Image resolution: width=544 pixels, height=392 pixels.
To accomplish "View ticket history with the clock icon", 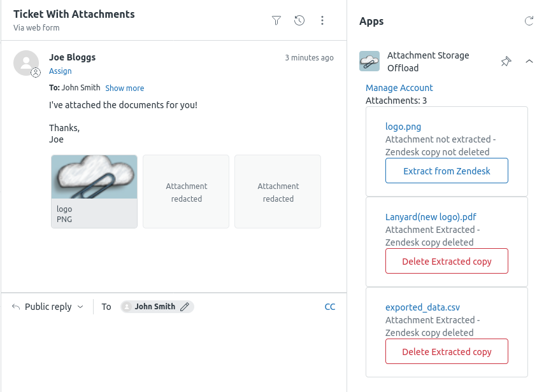I will click(x=299, y=20).
